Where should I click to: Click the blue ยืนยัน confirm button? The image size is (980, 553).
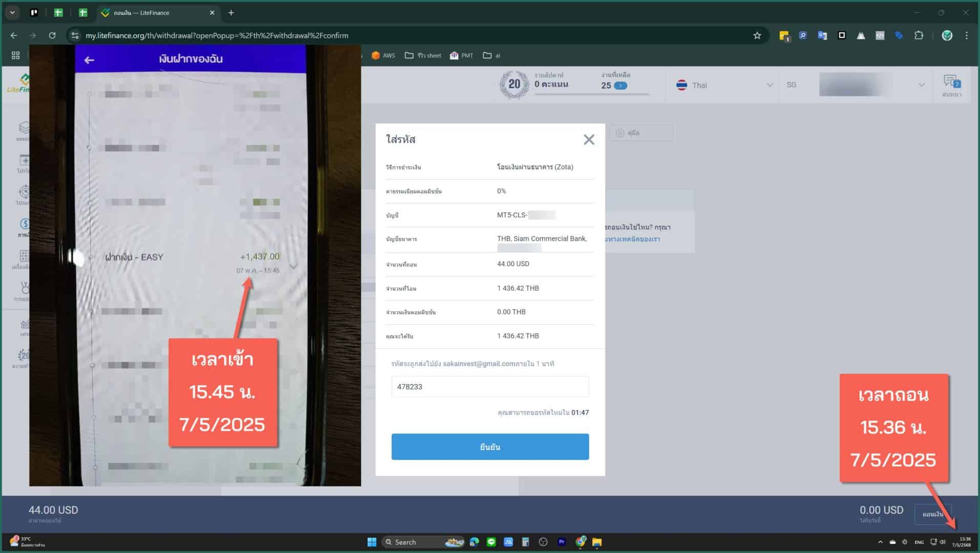[x=490, y=446]
